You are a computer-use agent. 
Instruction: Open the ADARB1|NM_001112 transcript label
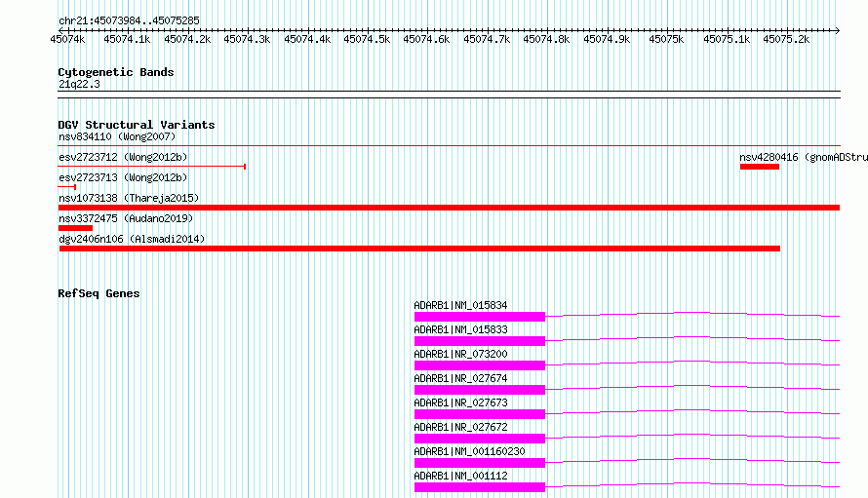[x=460, y=476]
